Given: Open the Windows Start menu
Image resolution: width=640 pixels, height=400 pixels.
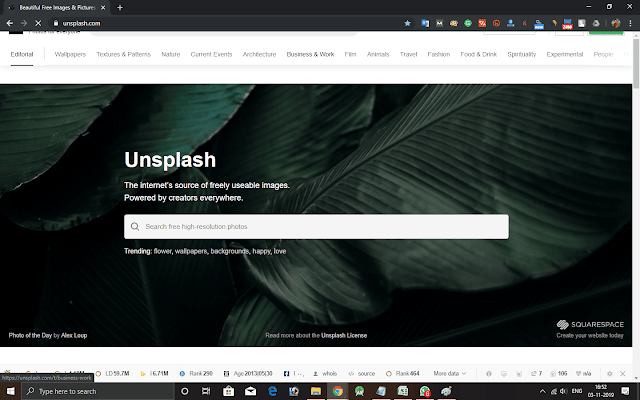Looking at the screenshot, I should point(11,391).
